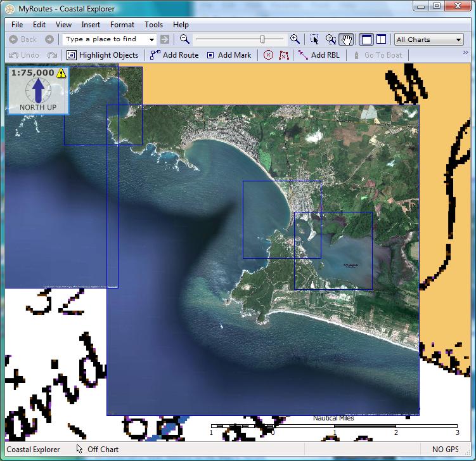The width and height of the screenshot is (476, 461).
Task: Click Highlight Objects button
Action: pyautogui.click(x=102, y=55)
